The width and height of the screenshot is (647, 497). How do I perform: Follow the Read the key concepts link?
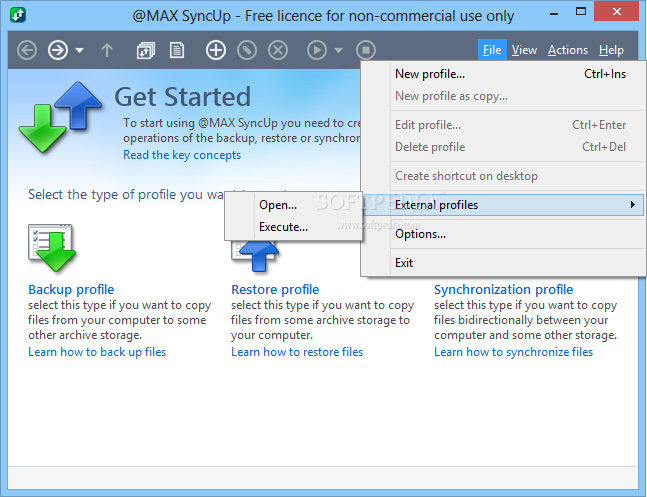[182, 155]
